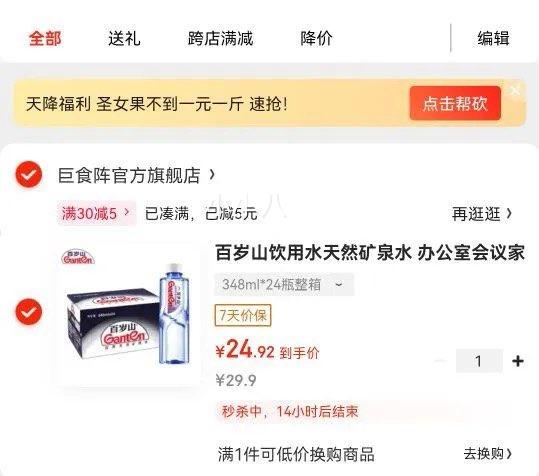Tap the 7天价保 price protection badge
The width and height of the screenshot is (539, 476).
pyautogui.click(x=243, y=315)
